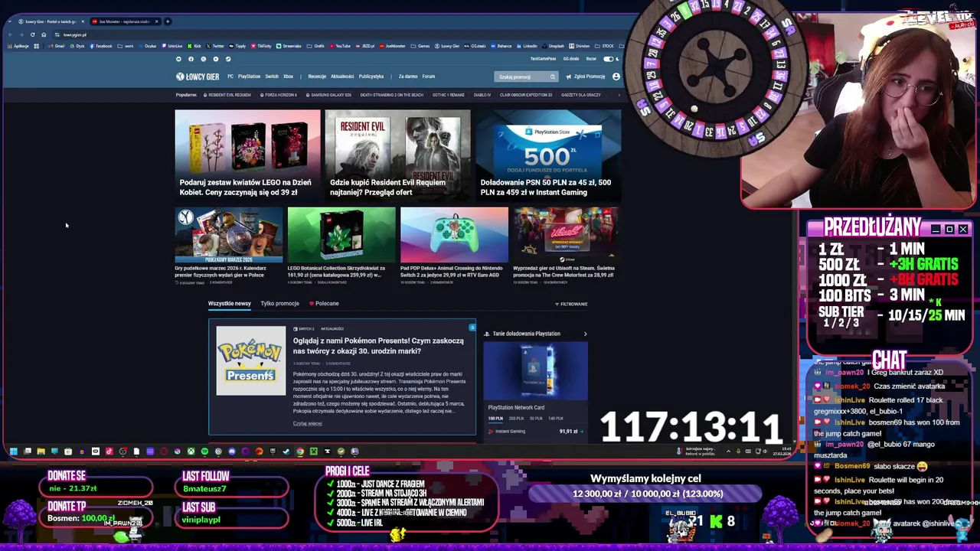Open the browser tab list dropdown arrow
This screenshot has height=551, width=980.
point(9,21)
